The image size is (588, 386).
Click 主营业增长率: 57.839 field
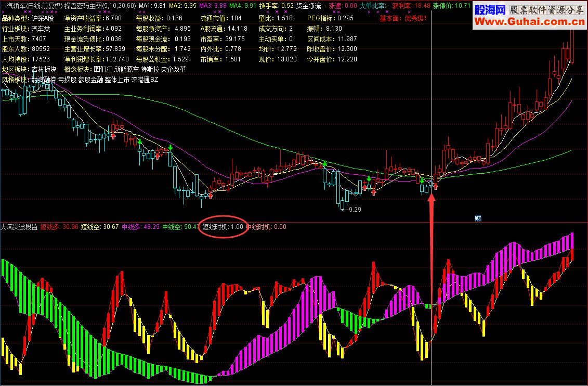click(95, 49)
